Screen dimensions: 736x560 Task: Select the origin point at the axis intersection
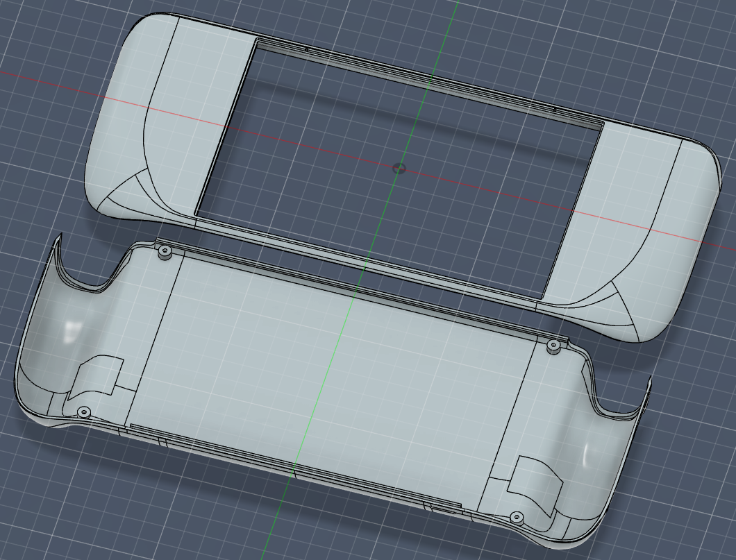399,168
